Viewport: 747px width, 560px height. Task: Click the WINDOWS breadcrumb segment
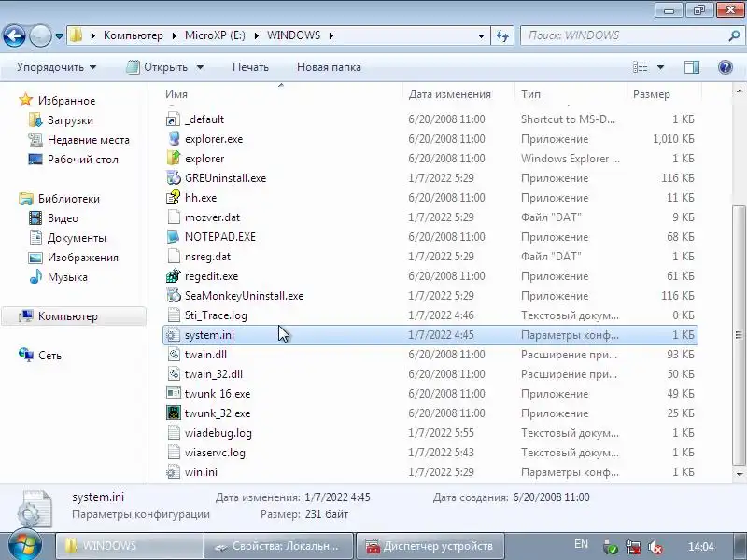click(293, 35)
